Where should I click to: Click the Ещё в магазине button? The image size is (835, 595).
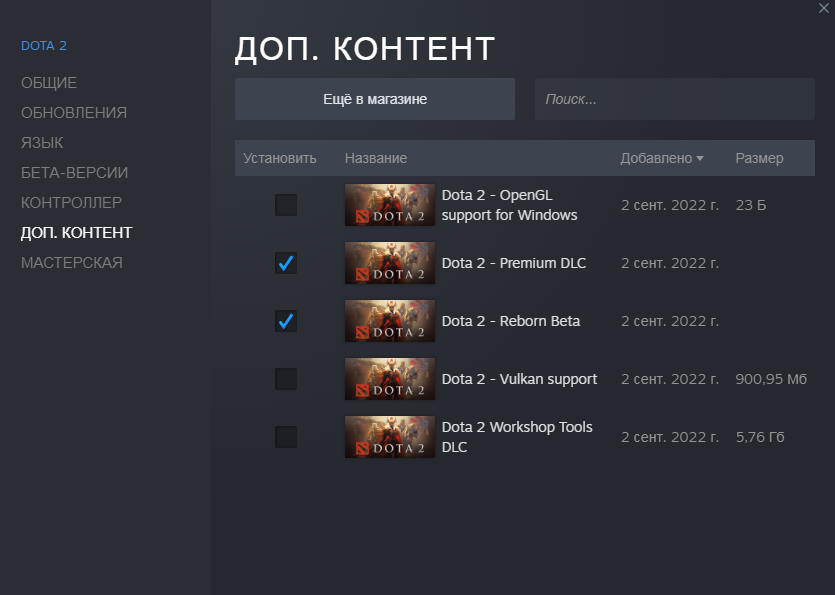[374, 99]
